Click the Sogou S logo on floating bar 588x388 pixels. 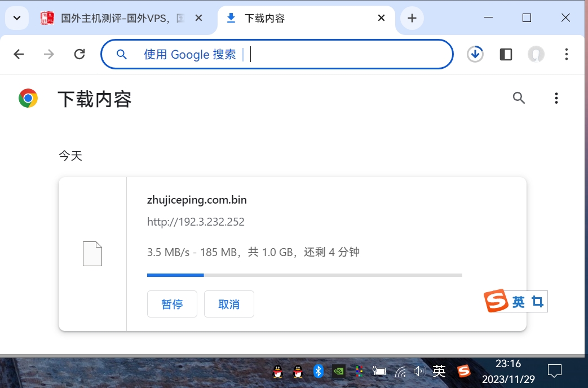point(496,301)
